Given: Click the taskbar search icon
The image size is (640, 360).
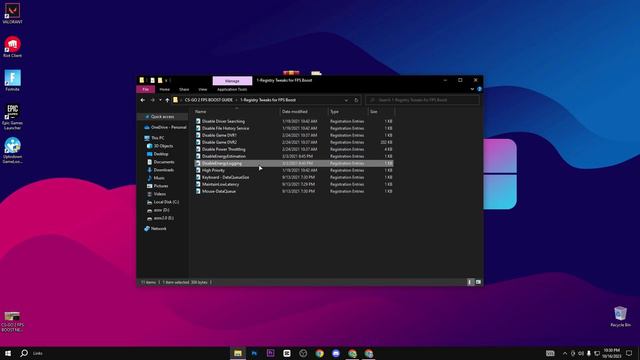Looking at the screenshot, I should point(24,353).
